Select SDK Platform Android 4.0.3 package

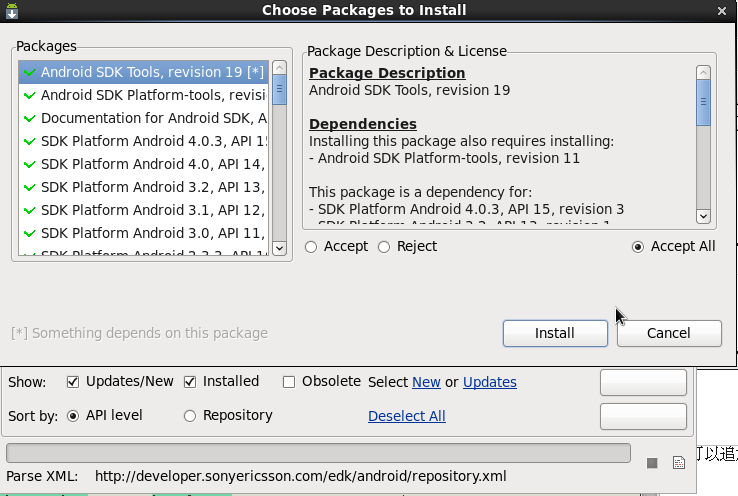coord(154,142)
